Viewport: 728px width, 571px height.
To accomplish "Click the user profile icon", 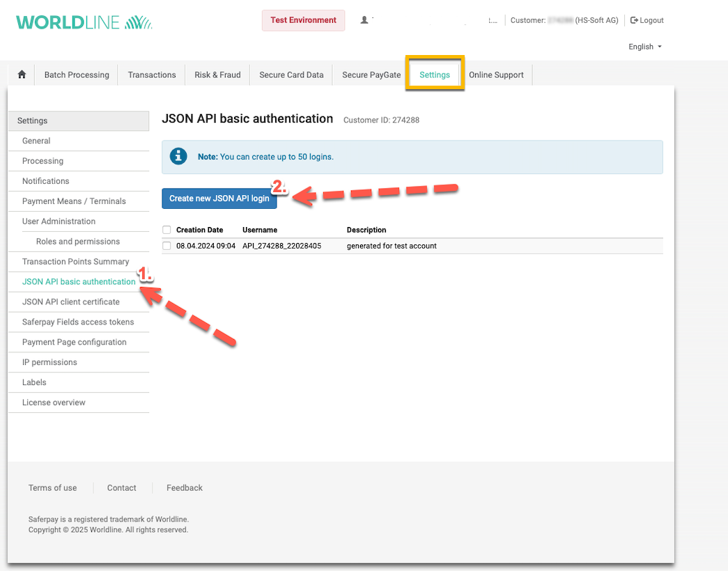I will point(364,20).
